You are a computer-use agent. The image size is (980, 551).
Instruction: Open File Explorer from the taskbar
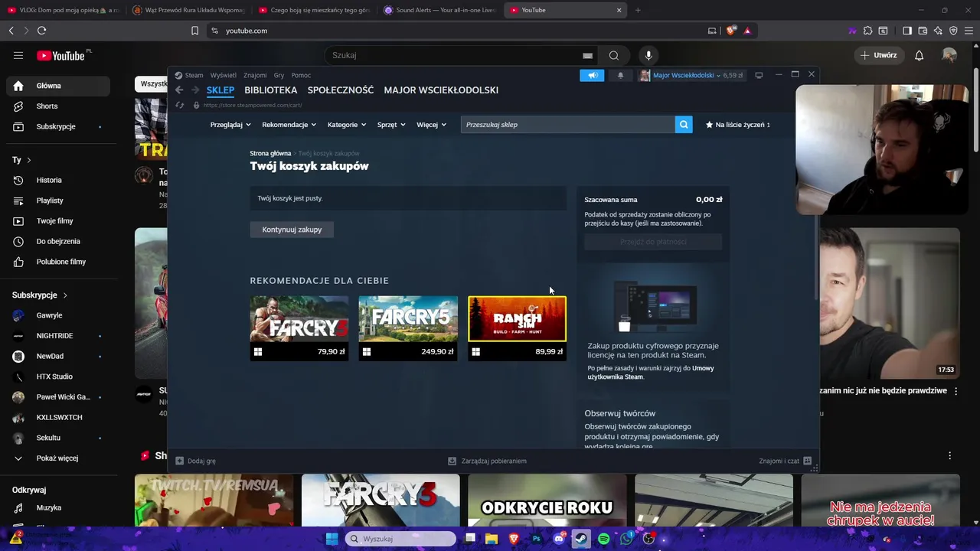[x=492, y=539]
